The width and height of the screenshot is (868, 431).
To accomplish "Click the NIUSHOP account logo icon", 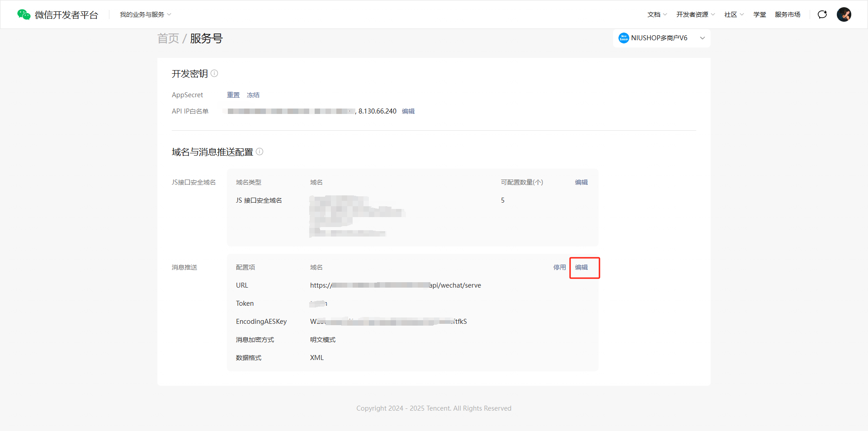I will (x=623, y=38).
